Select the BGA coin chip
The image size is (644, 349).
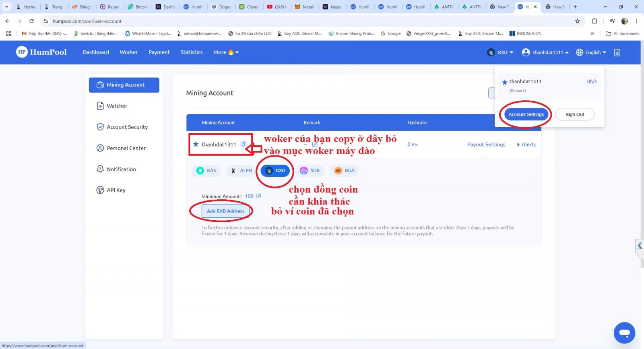[x=345, y=171]
